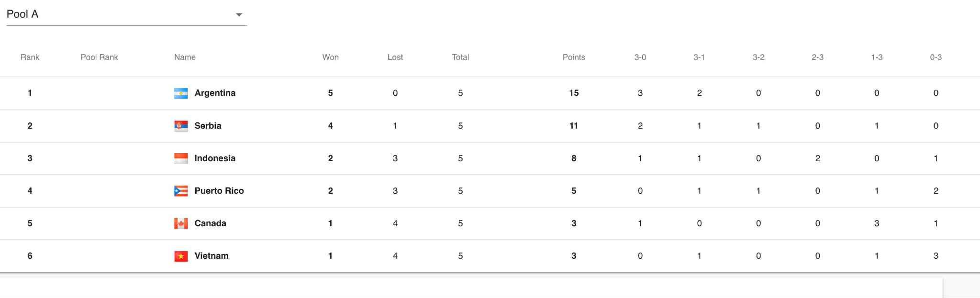Open the Argentina team name link
The image size is (980, 298).
(x=215, y=93)
